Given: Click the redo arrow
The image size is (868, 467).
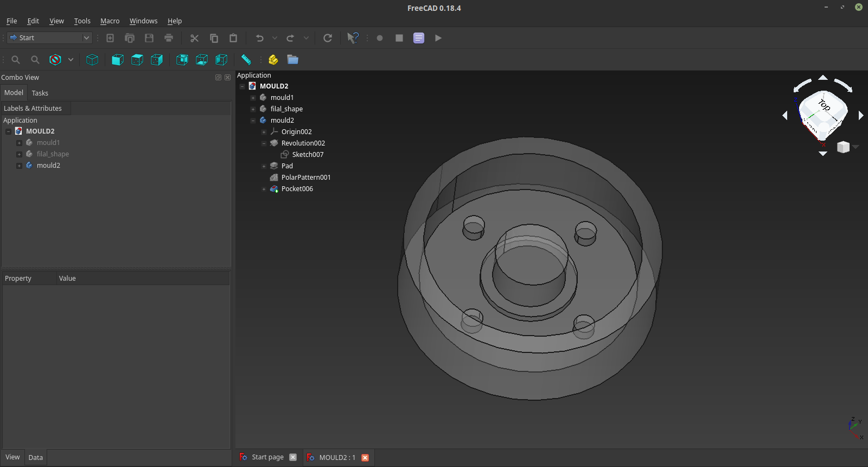Looking at the screenshot, I should [291, 38].
